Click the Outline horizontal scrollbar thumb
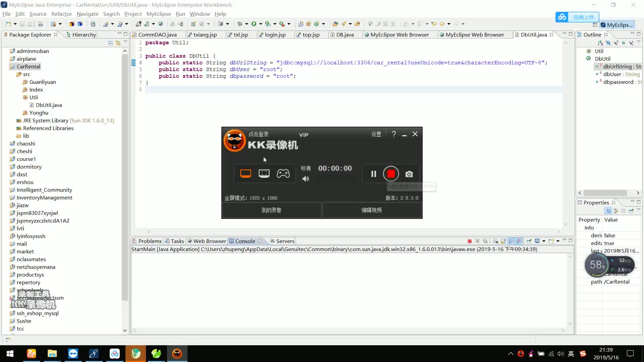 [x=605, y=193]
